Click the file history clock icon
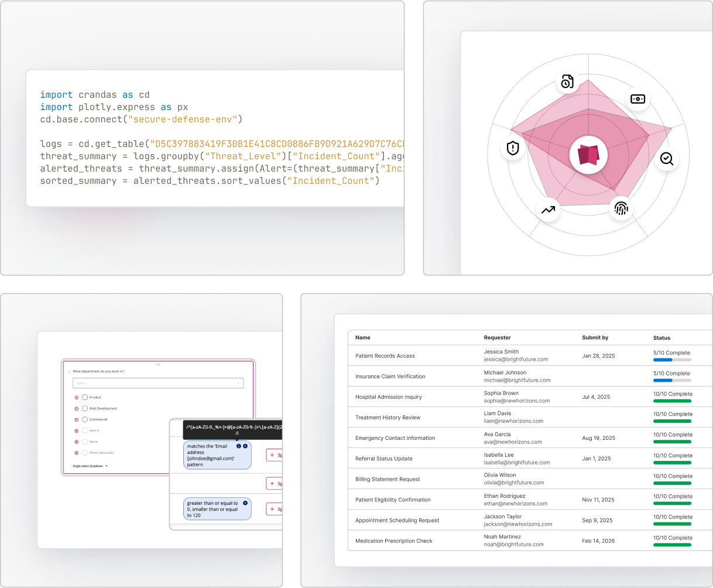Viewport: 713px width, 588px height. 567,82
